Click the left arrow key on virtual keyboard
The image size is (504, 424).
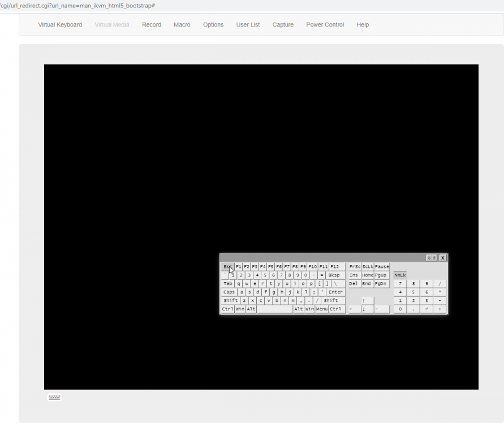(355, 309)
